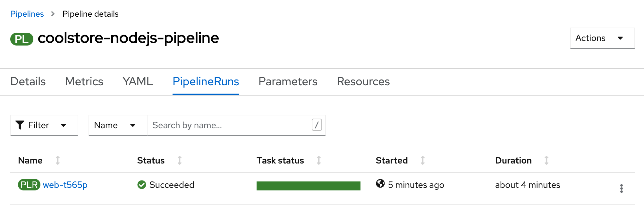Image resolution: width=644 pixels, height=218 pixels.
Task: Switch to the Details tab
Action: [28, 81]
